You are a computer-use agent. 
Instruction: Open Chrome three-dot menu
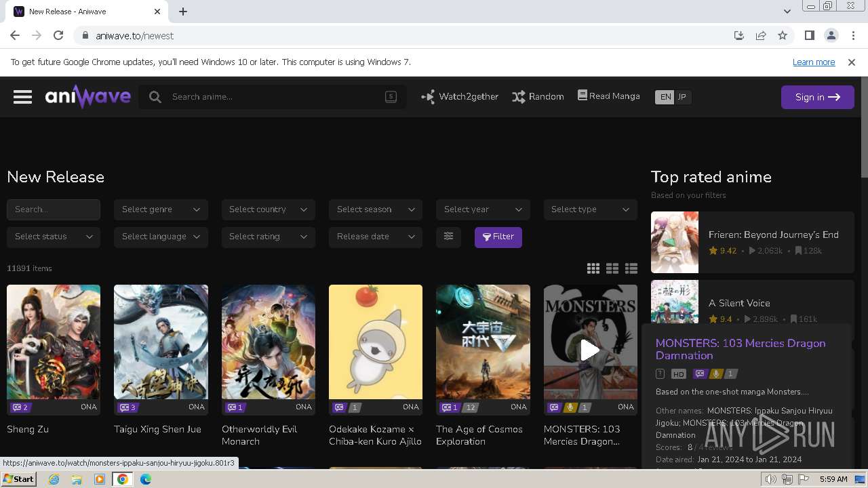tap(852, 35)
